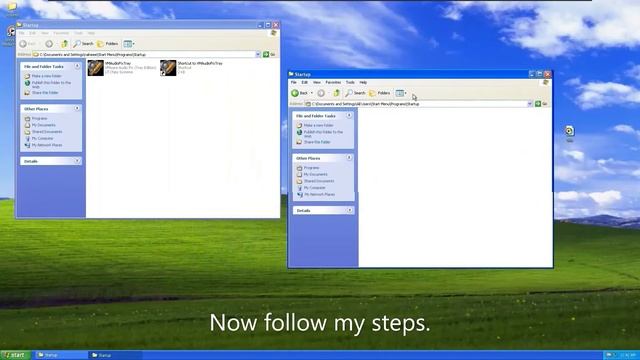Select the Shortcut to VMAudioFixTray icon

pos(168,68)
